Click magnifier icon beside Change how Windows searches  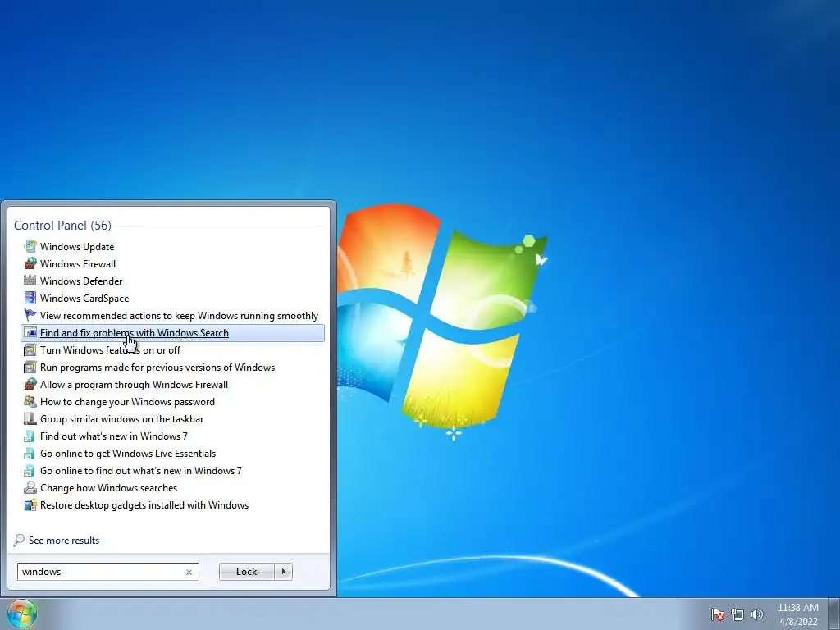click(30, 487)
